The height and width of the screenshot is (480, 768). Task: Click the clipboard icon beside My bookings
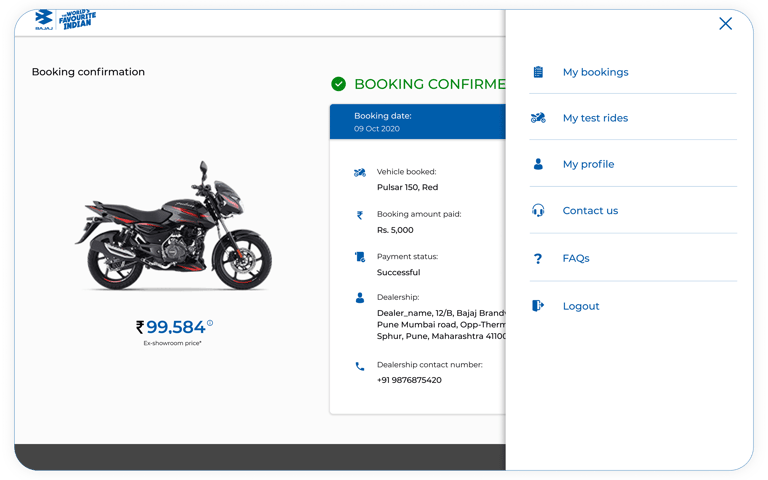[x=538, y=72]
